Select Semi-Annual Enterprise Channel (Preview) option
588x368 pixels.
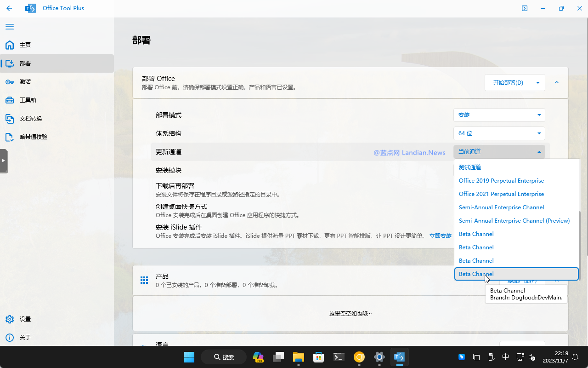tap(514, 221)
